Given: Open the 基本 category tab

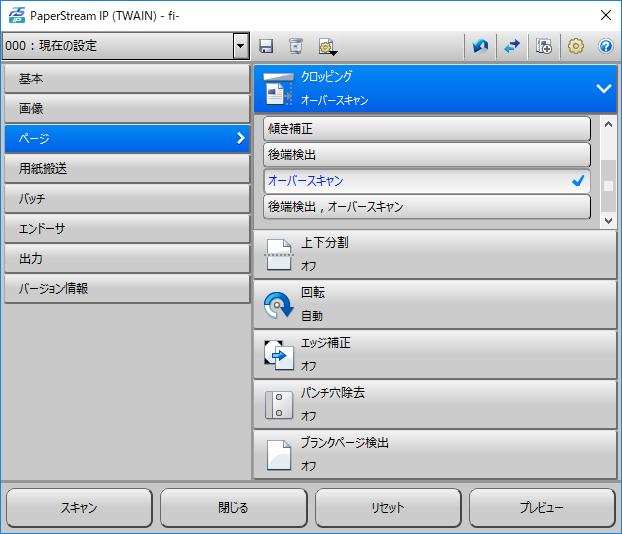Looking at the screenshot, I should (127, 79).
